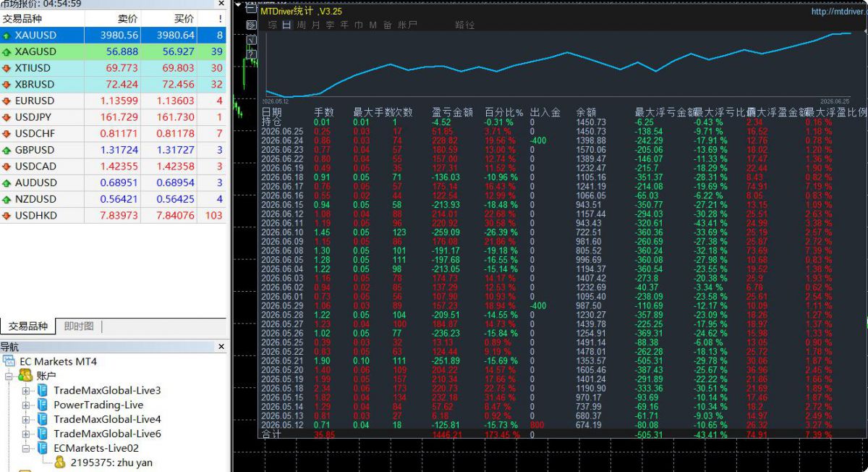Click the MTDriver √ checkmark icon
The image size is (868, 472).
(251, 41)
